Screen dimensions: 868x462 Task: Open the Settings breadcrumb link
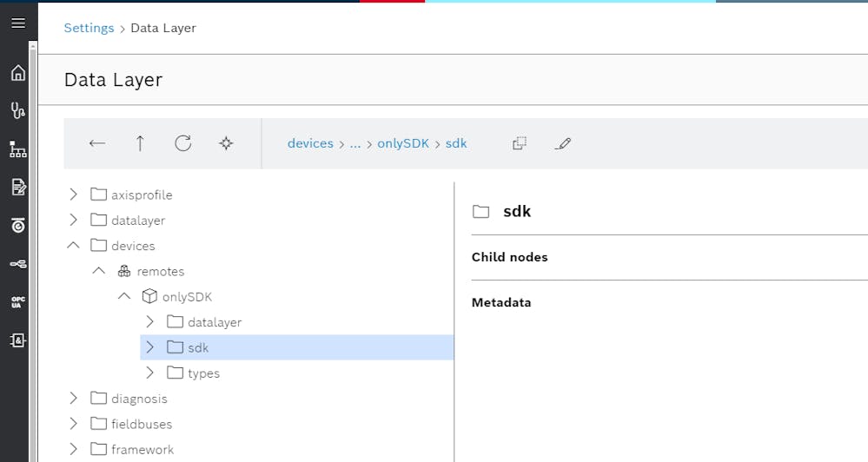(x=89, y=28)
